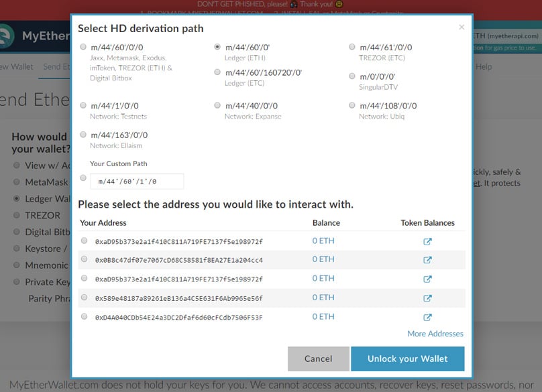Viewport: 542px width, 392px height.
Task: Load More Addresses
Action: tap(435, 334)
